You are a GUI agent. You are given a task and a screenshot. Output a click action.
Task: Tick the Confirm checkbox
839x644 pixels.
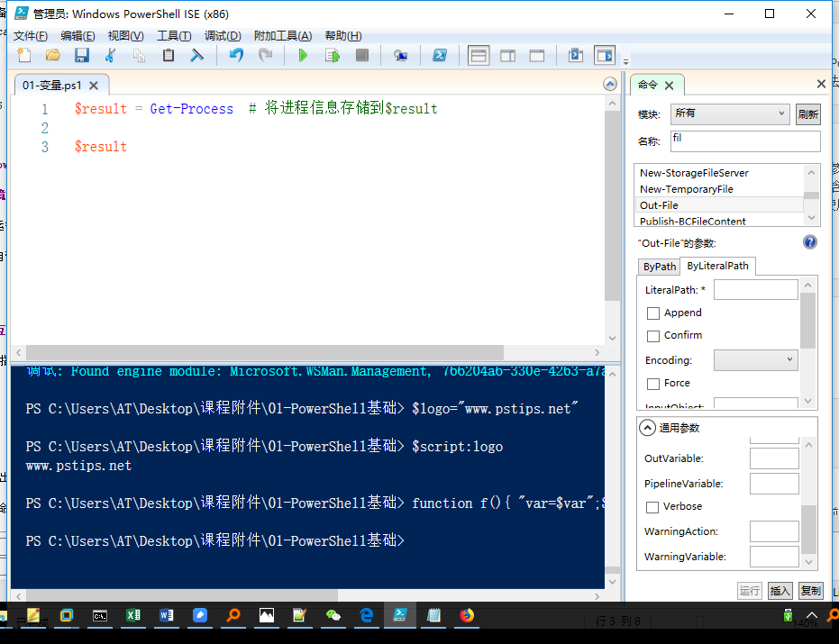tap(653, 336)
